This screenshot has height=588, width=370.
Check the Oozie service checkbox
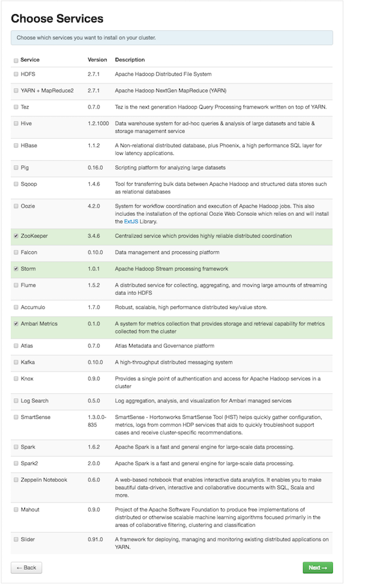(16, 206)
